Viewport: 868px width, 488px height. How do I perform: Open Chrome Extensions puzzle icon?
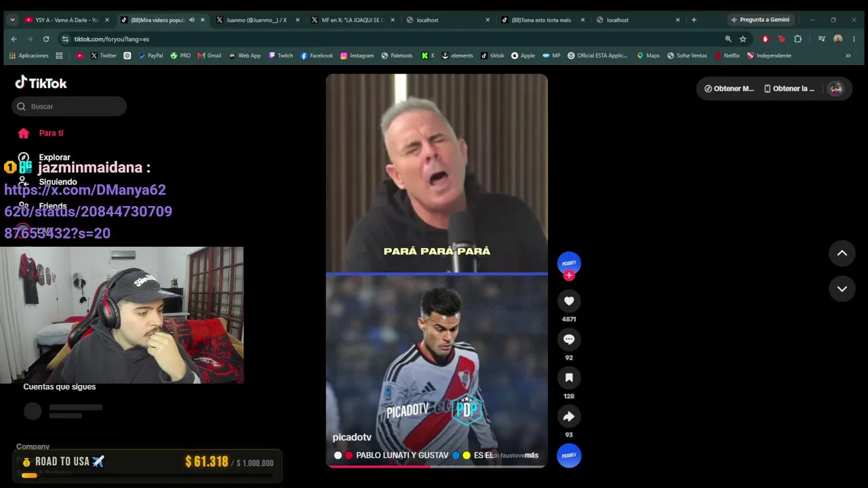point(797,39)
